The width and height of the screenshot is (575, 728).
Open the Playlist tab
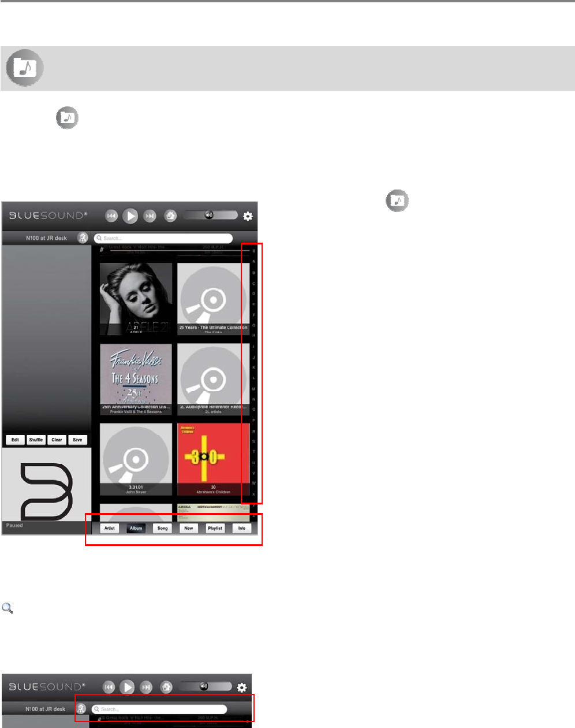coord(215,528)
